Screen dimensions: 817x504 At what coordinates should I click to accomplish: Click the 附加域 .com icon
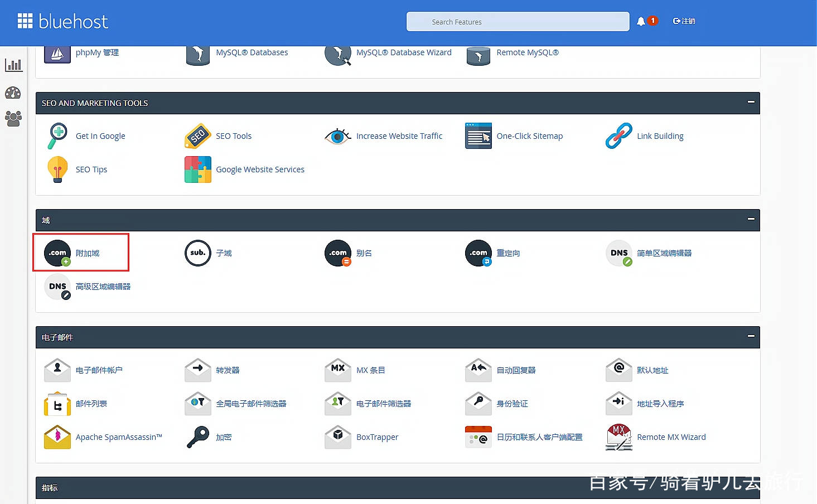click(x=57, y=253)
